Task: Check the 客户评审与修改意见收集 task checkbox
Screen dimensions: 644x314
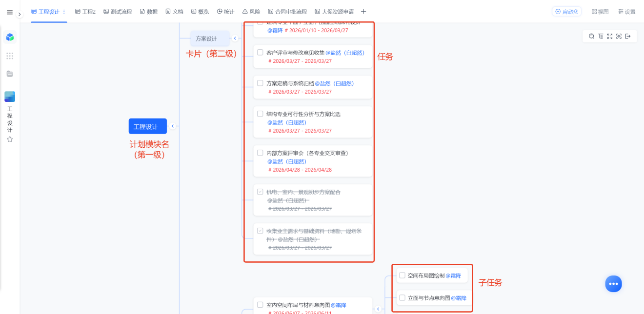Action: [x=260, y=53]
